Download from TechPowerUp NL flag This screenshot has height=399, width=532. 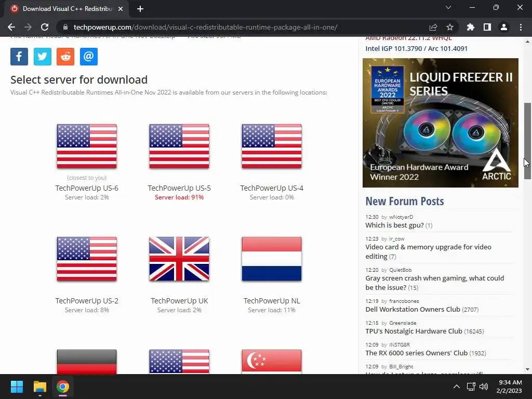[272, 259]
